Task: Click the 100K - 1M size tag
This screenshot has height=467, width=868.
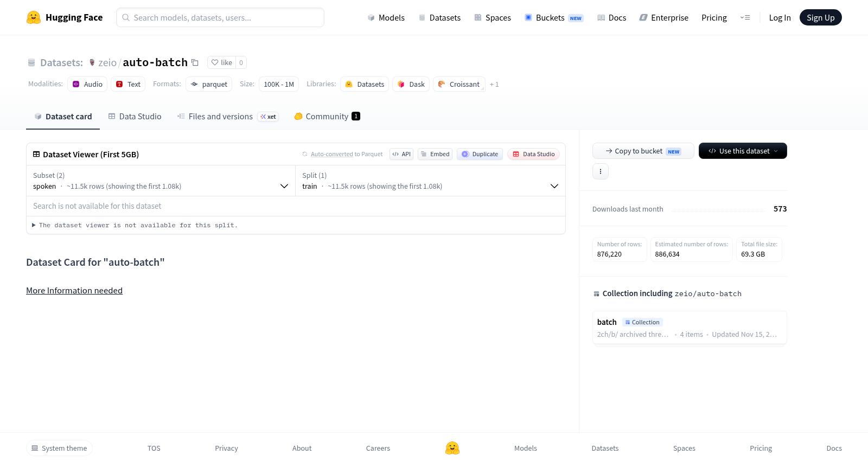Action: (279, 84)
